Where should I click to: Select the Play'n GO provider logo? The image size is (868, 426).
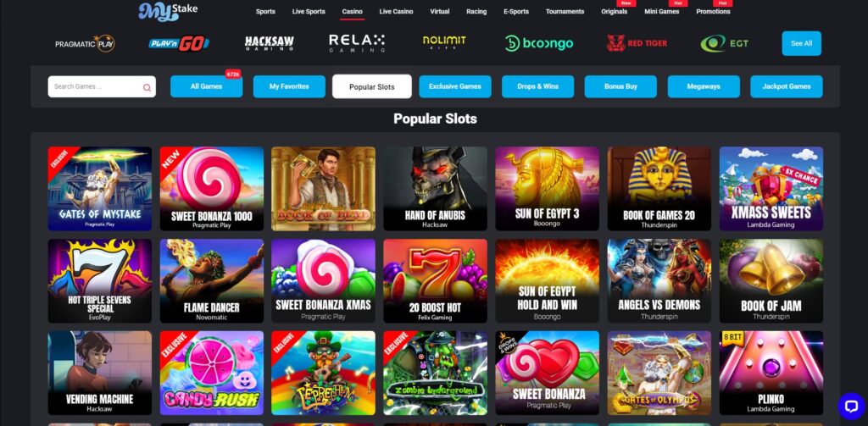[x=179, y=43]
